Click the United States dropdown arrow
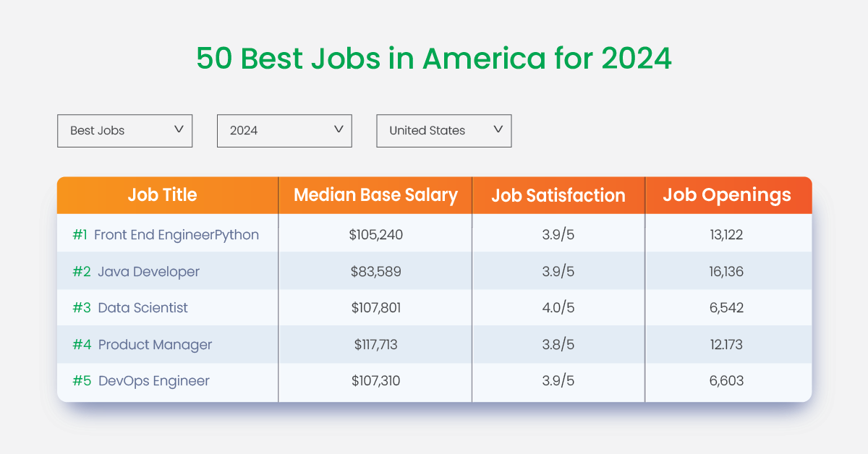 pyautogui.click(x=497, y=130)
